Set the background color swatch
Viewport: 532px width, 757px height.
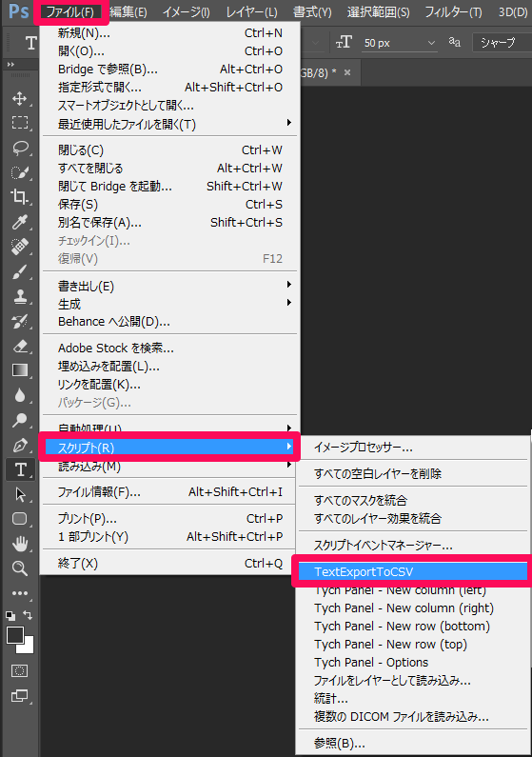[x=28, y=646]
